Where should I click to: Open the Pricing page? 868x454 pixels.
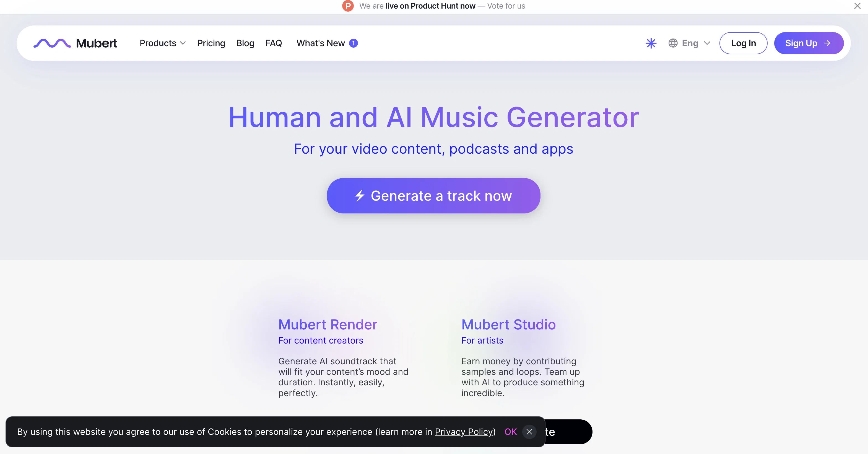tap(211, 43)
